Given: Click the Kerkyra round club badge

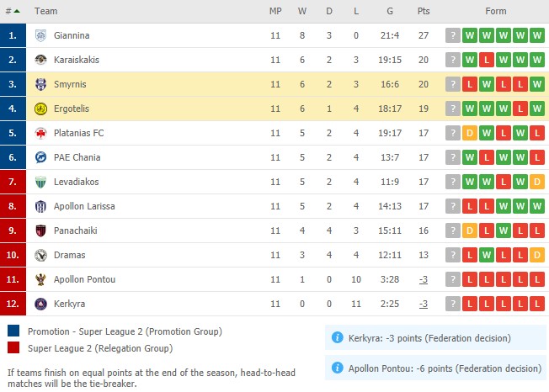Looking at the screenshot, I should pyautogui.click(x=40, y=304).
